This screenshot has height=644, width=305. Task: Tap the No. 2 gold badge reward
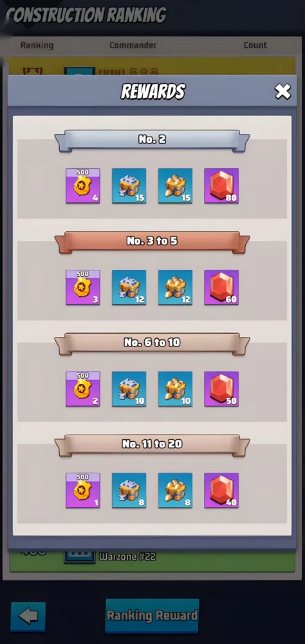(x=83, y=185)
